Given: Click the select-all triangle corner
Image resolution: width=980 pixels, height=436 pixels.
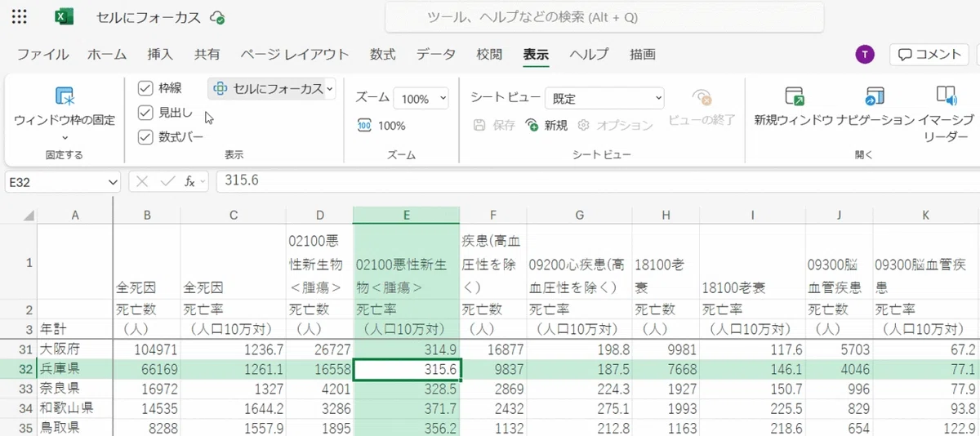Looking at the screenshot, I should pyautogui.click(x=29, y=216).
